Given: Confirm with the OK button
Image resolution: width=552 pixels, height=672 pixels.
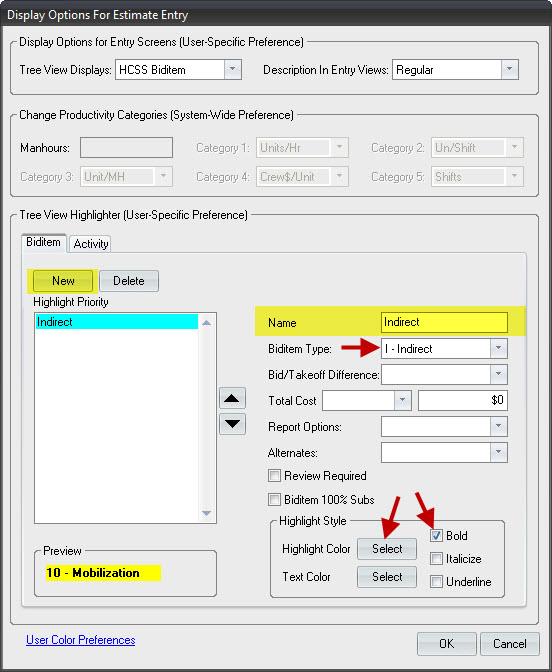Looking at the screenshot, I should tap(446, 644).
